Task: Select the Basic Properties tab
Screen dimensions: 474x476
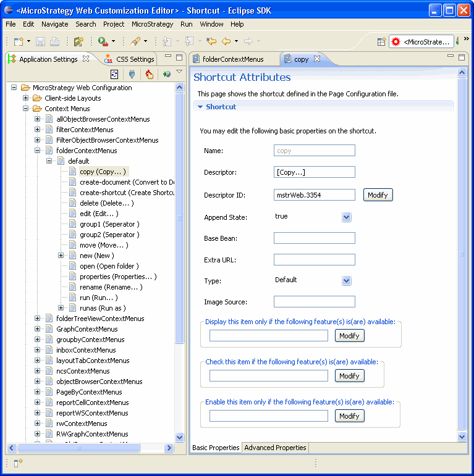Action: [216, 448]
